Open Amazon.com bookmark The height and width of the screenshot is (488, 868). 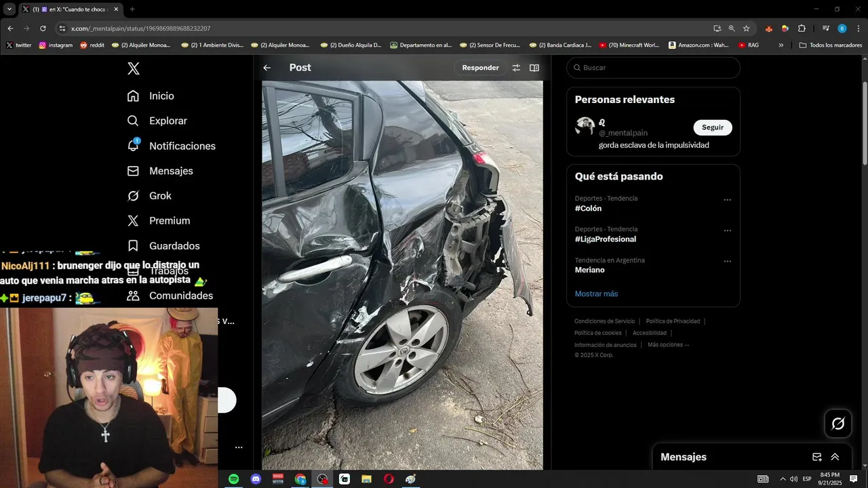click(699, 45)
